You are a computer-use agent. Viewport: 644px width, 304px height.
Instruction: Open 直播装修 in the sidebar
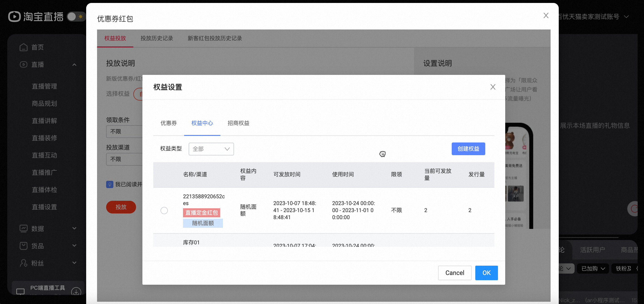pos(44,138)
